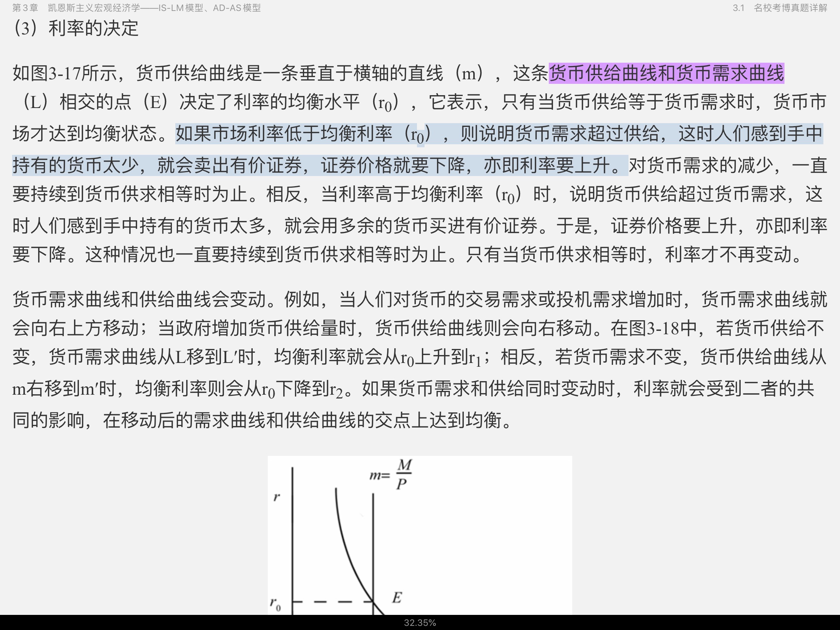Tap the phrase 当政府增加货币供给量时
The width and height of the screenshot is (840, 630).
coord(257,328)
